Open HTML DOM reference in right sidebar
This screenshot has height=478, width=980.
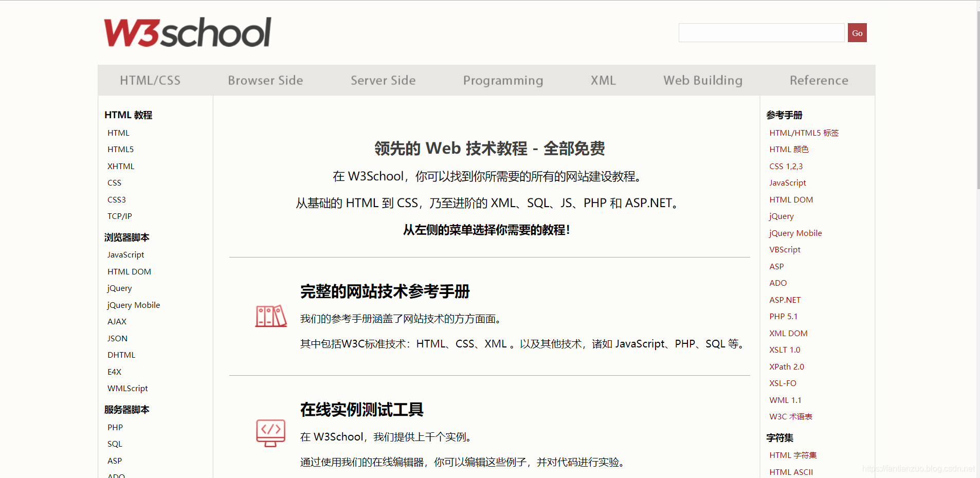pyautogui.click(x=791, y=200)
